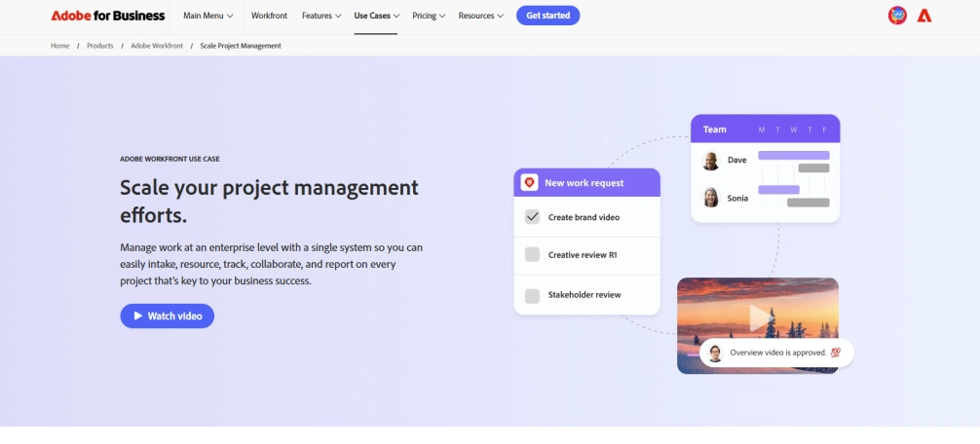This screenshot has height=444, width=980.
Task: Expand the Use Cases dropdown
Action: tap(377, 16)
